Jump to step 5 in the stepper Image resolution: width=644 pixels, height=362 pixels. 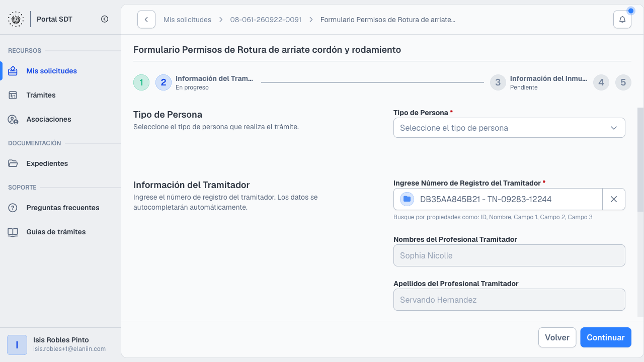pyautogui.click(x=623, y=82)
